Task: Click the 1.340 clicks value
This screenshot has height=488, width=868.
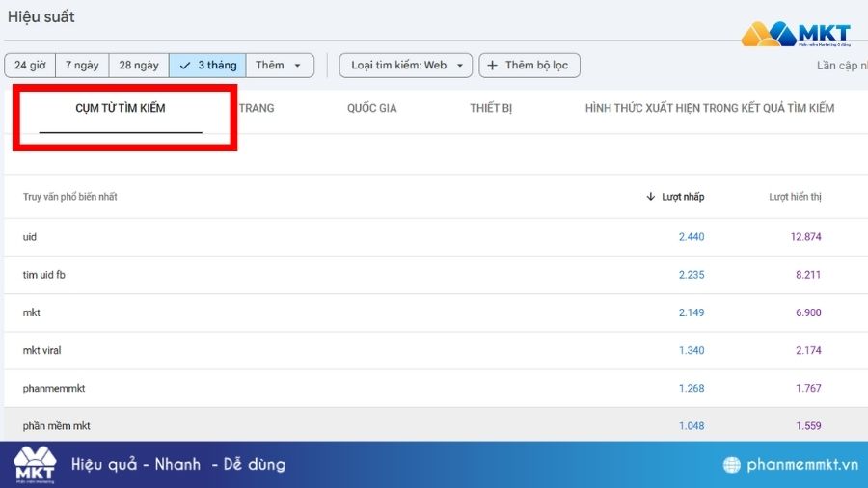Action: coord(692,350)
